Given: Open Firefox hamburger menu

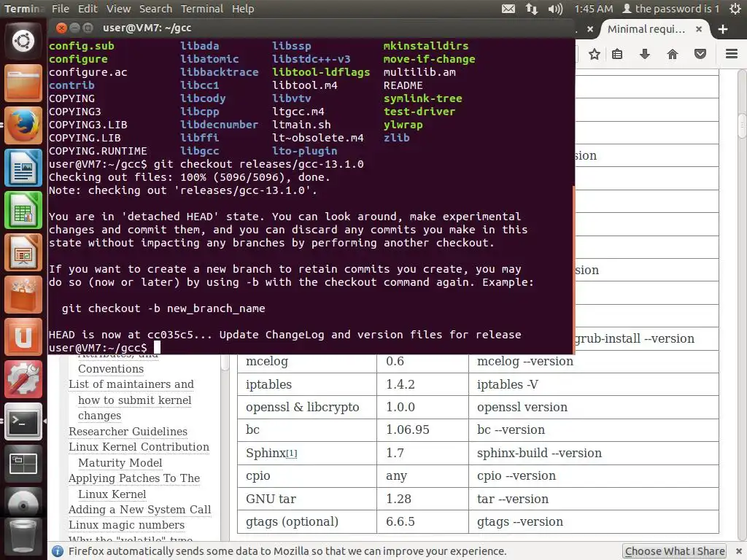Looking at the screenshot, I should point(732,54).
